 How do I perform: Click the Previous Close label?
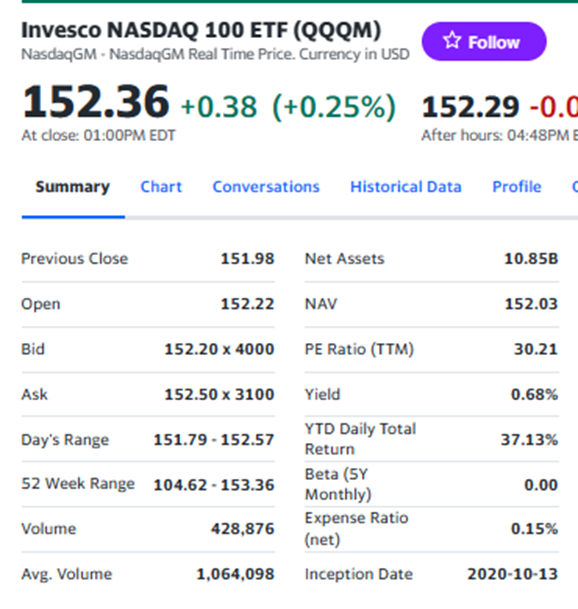click(75, 259)
